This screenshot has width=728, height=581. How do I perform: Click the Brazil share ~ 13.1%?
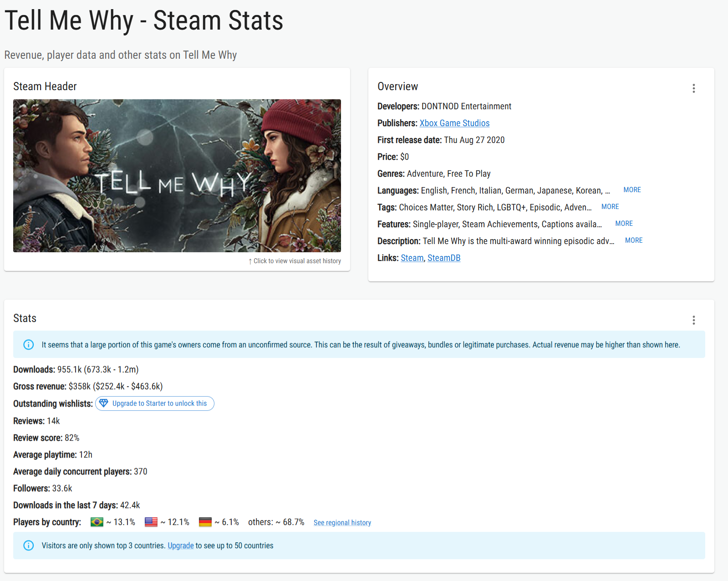pyautogui.click(x=121, y=522)
